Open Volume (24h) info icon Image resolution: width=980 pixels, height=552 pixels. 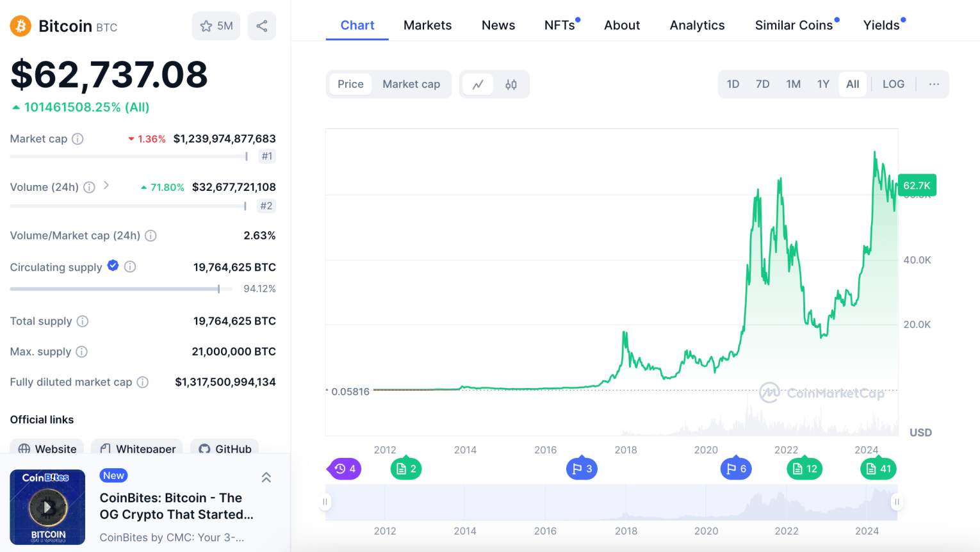(x=90, y=187)
